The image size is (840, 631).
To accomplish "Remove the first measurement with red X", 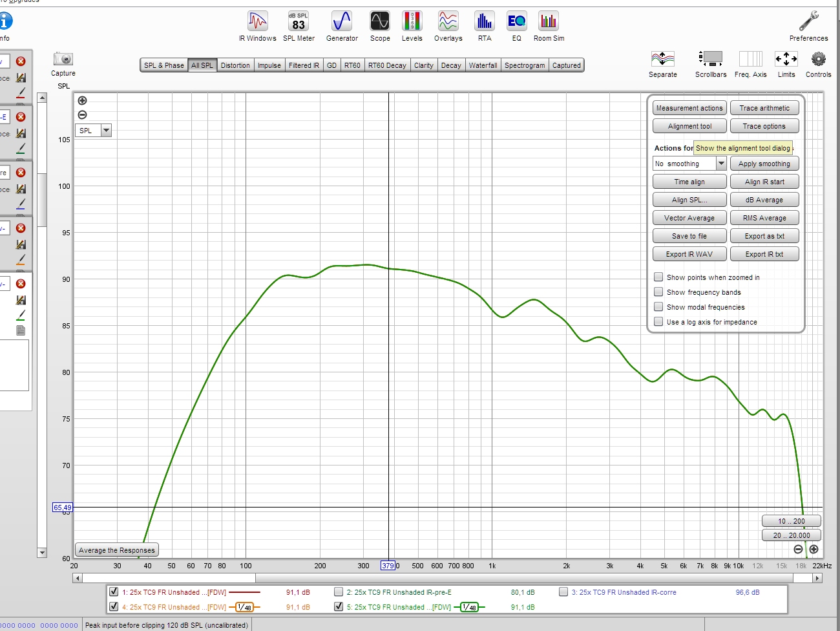I will coord(21,61).
